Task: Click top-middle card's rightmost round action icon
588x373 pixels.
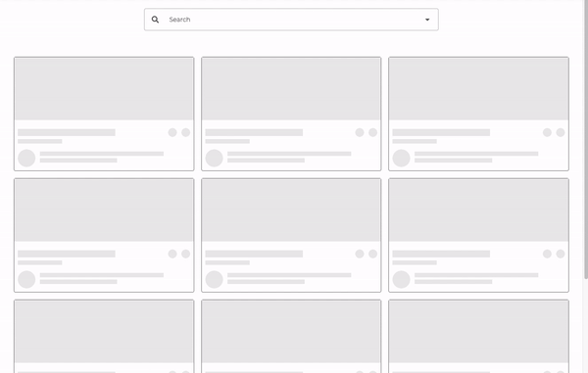Action: click(x=372, y=132)
